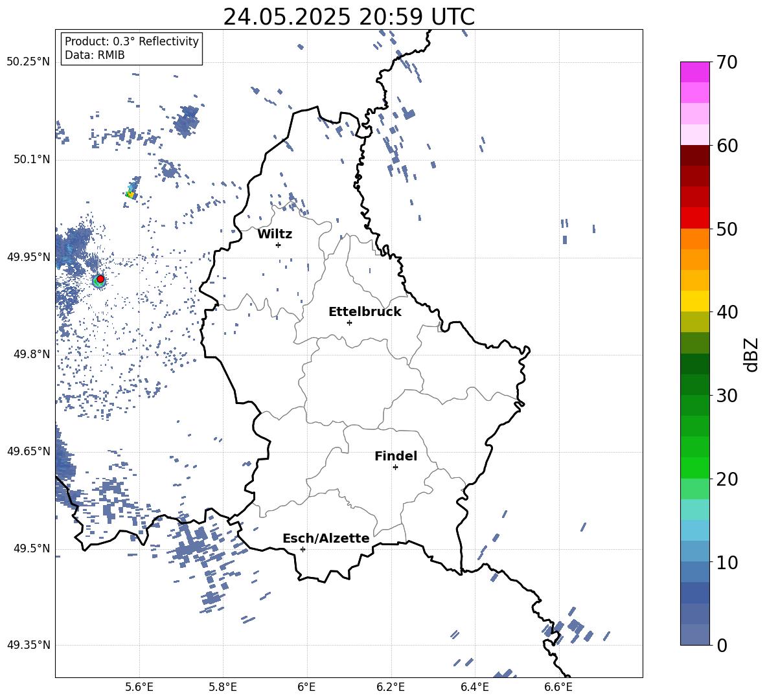Click the '6°E' longitude label
Image resolution: width=767 pixels, height=700 pixels.
coord(306,687)
